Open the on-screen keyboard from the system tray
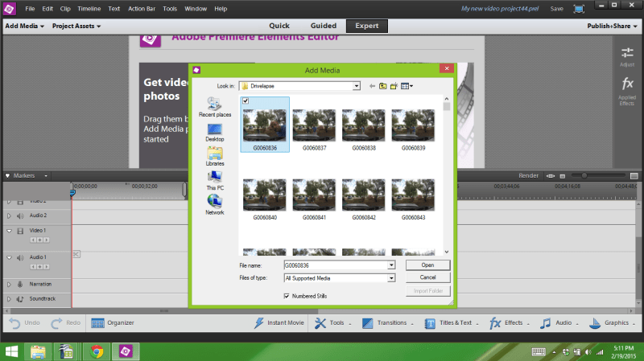This screenshot has width=644, height=361. click(x=539, y=352)
